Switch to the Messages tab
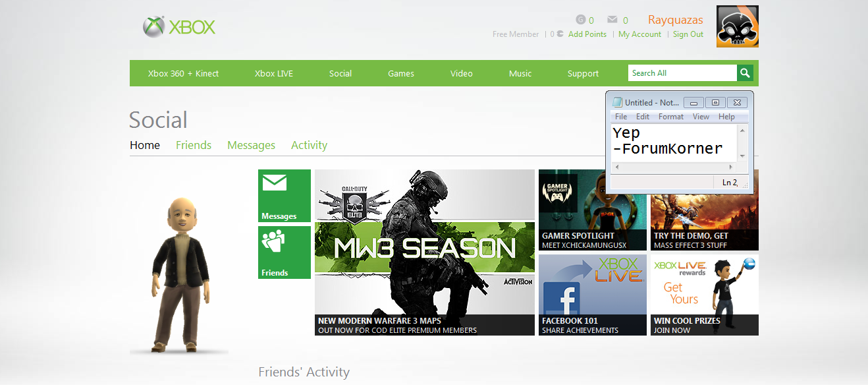This screenshot has width=868, height=385. point(251,145)
